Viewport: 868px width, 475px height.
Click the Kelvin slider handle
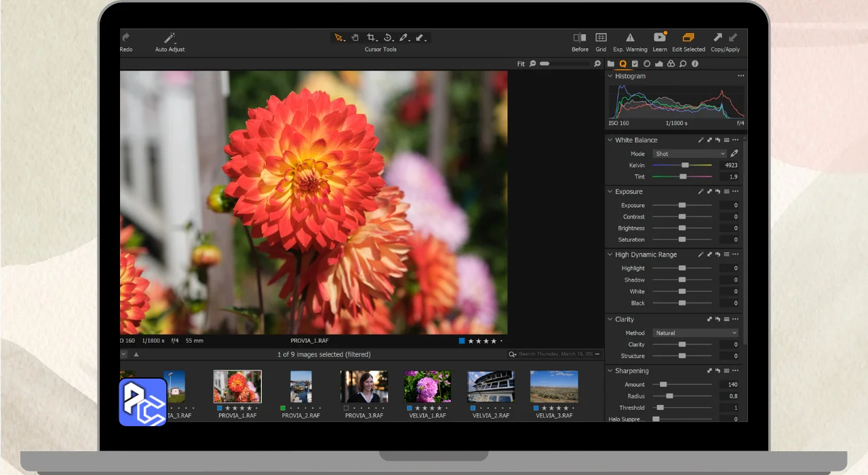click(x=685, y=166)
